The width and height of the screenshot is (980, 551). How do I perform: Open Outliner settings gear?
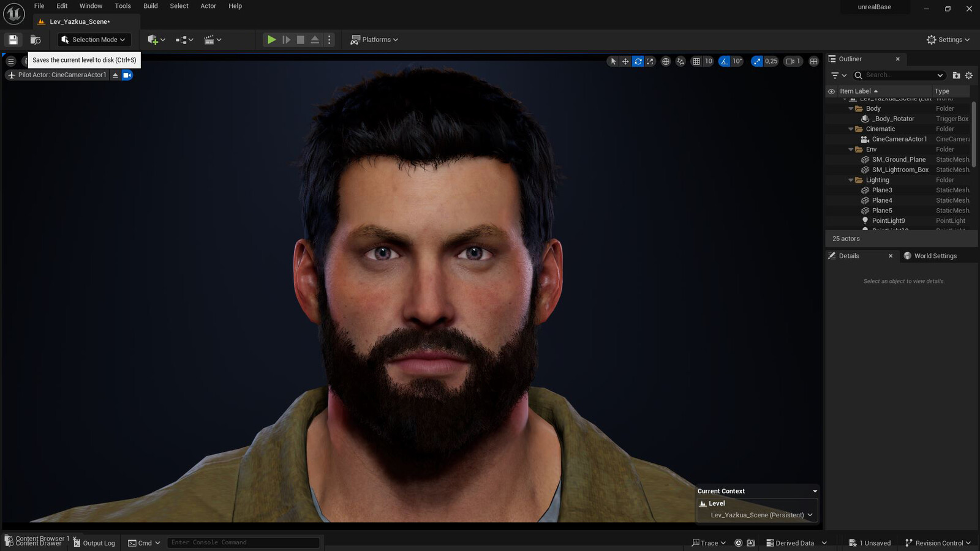(969, 75)
